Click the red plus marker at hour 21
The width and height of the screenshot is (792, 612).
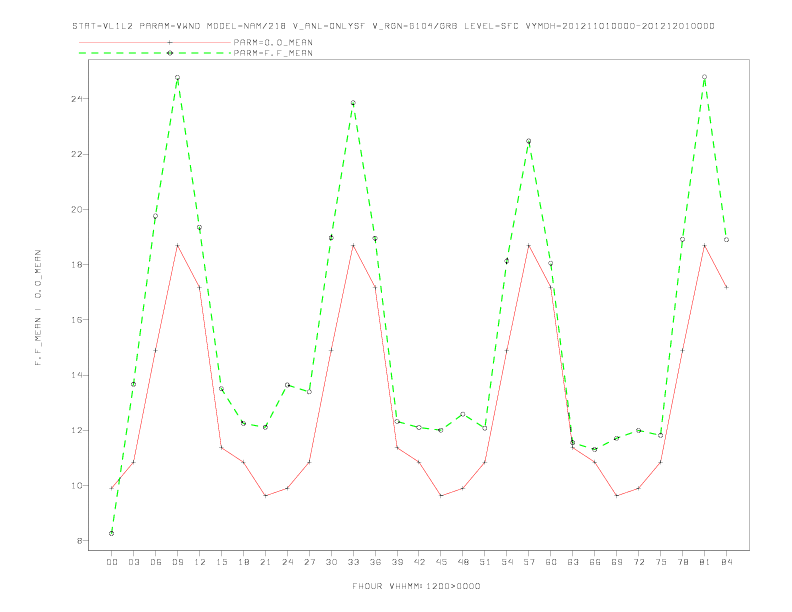tap(265, 496)
